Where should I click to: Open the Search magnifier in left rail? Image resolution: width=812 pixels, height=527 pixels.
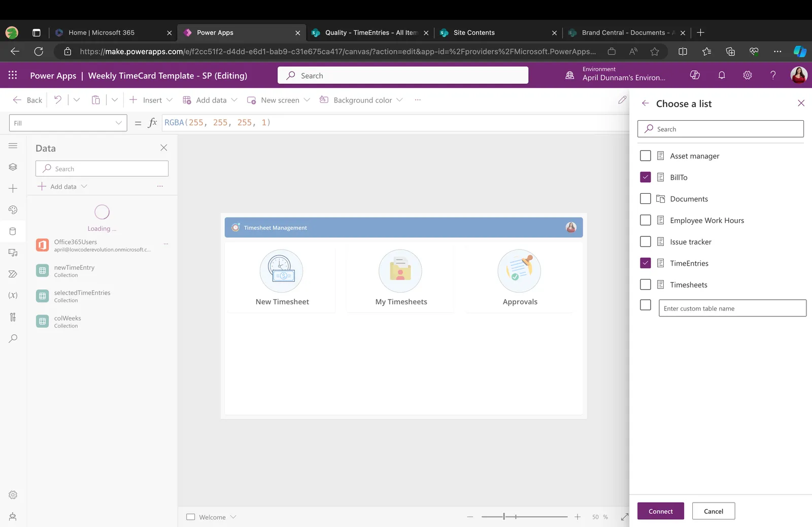13,338
